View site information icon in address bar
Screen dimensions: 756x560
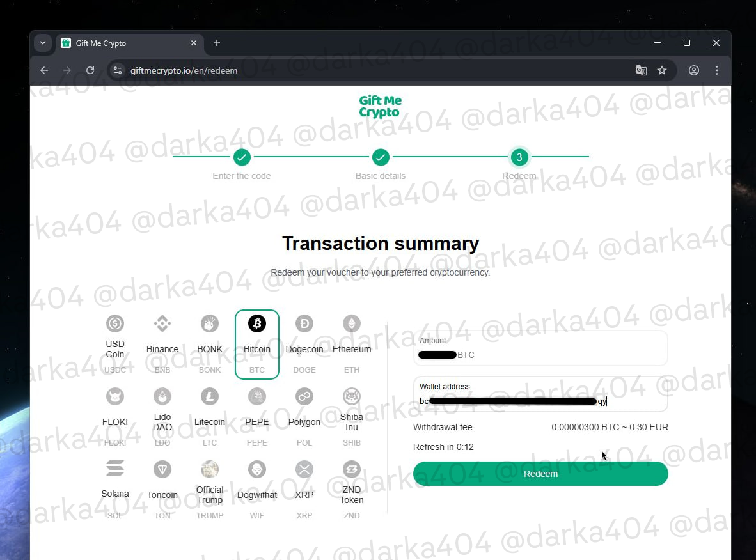point(118,70)
